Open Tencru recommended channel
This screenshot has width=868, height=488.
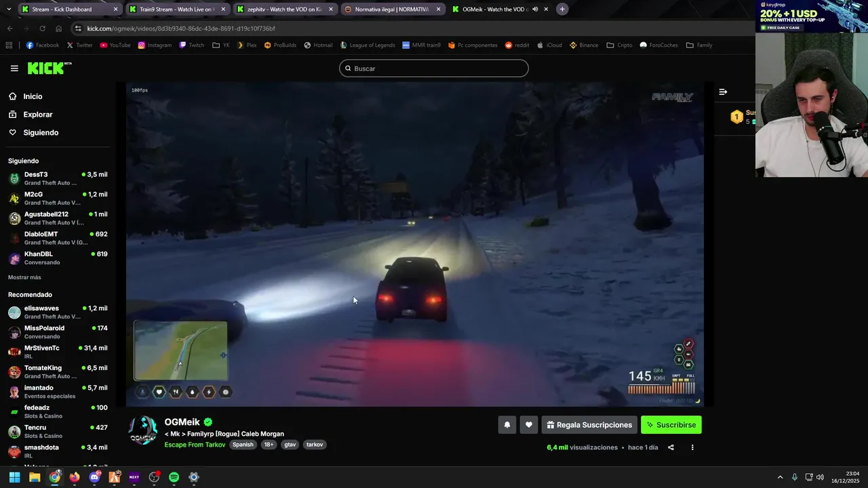[x=58, y=431]
